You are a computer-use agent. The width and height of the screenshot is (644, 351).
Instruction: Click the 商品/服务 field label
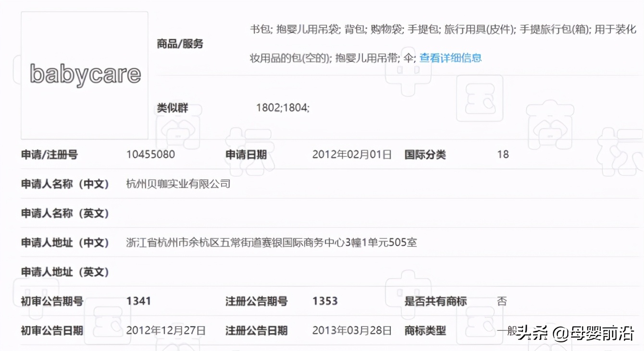(x=180, y=44)
